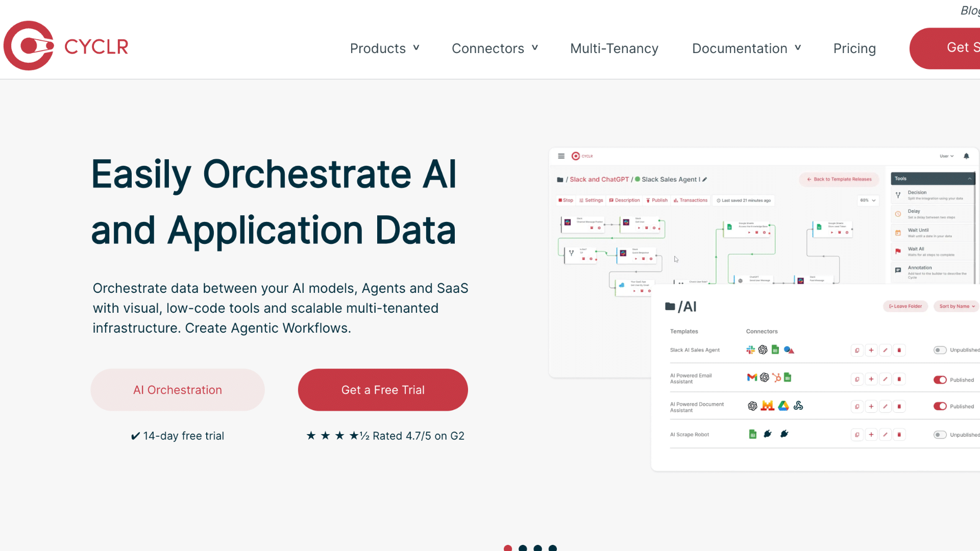Select the Delay tool in the Tools panel
This screenshot has height=551, width=980.
coord(932,213)
